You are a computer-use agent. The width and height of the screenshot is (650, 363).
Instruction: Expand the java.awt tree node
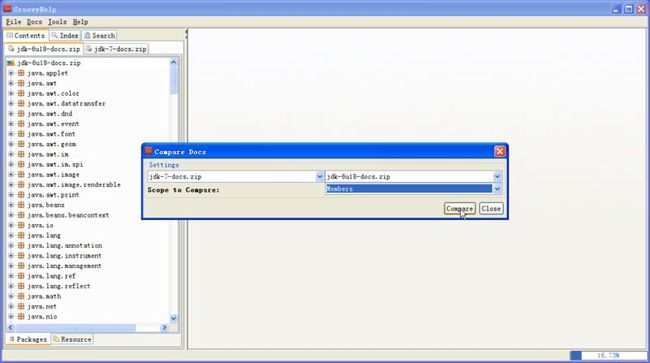tap(11, 83)
